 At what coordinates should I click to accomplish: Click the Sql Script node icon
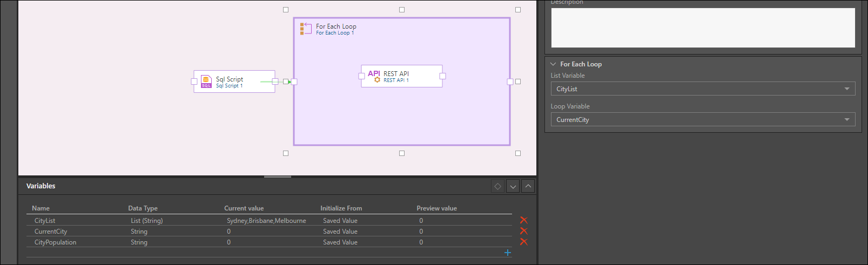(206, 81)
